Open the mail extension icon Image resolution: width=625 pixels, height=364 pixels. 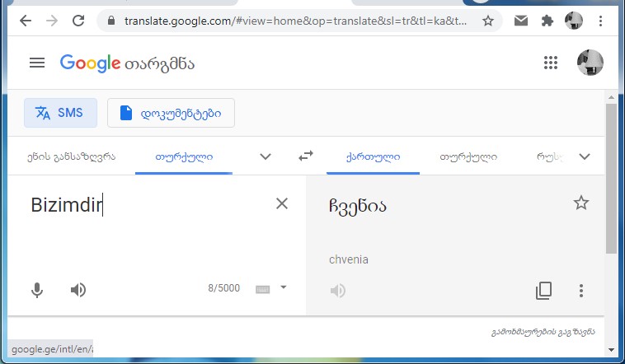pyautogui.click(x=521, y=21)
